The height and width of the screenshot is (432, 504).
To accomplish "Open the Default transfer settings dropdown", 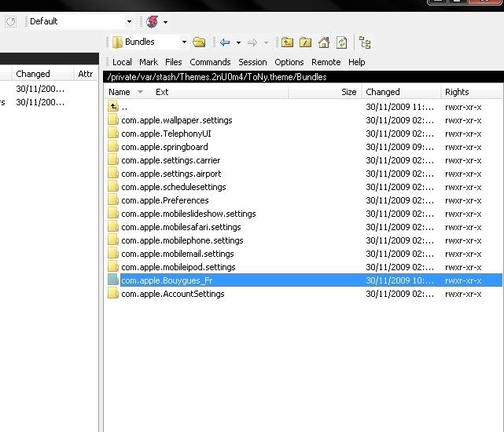I will point(129,21).
